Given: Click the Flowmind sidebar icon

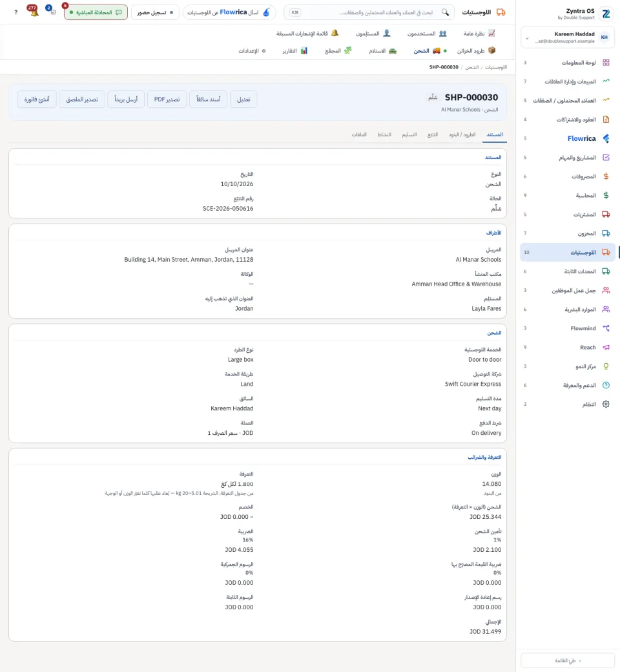Looking at the screenshot, I should [x=606, y=328].
